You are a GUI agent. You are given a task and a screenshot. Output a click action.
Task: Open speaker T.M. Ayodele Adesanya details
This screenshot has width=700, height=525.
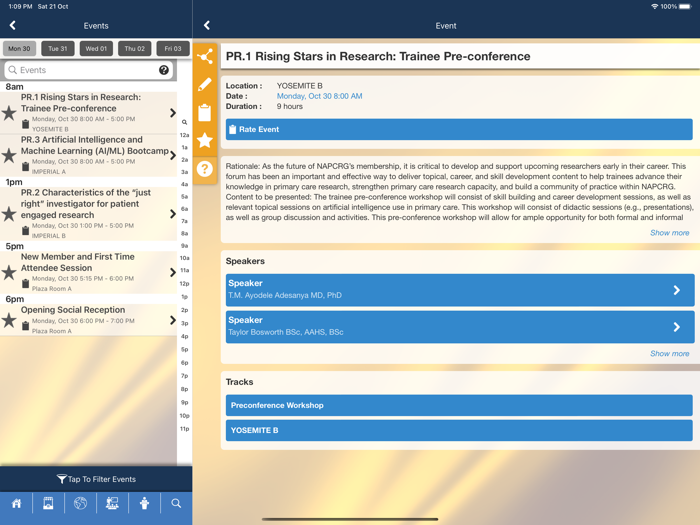point(460,290)
